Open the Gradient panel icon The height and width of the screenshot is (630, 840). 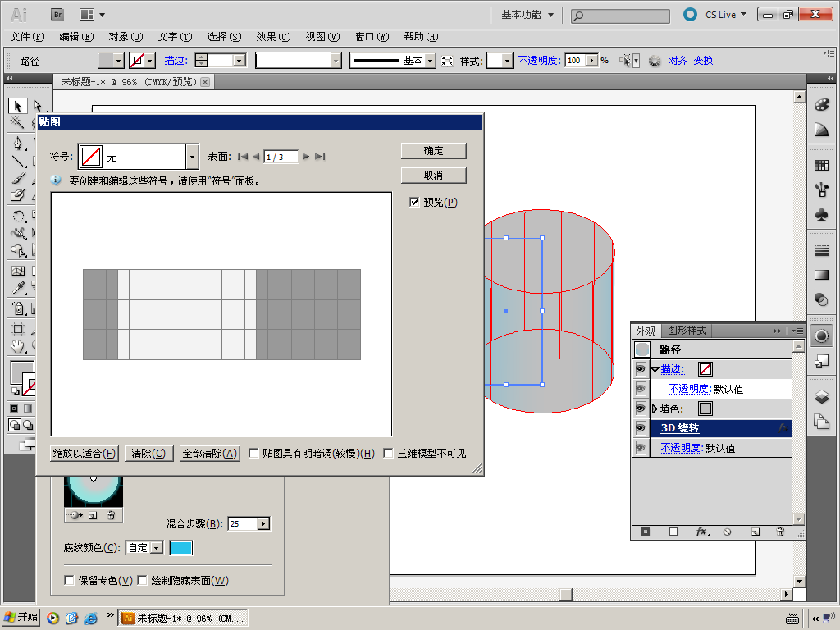pyautogui.click(x=821, y=275)
